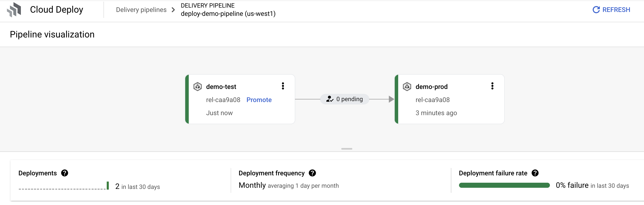Click the green deployment failure rate bar
Screen dimensions: 644x205
pyautogui.click(x=504, y=185)
